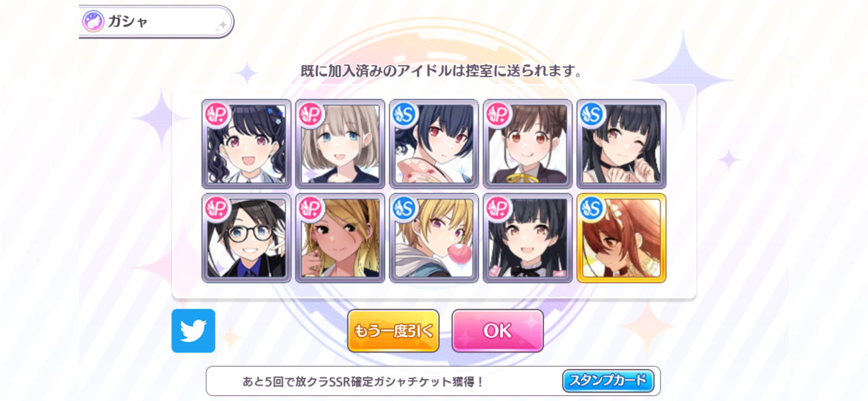Viewport: 868px width, 401px height.
Task: Pick the blonde bubblegum idol card
Action: tap(434, 238)
